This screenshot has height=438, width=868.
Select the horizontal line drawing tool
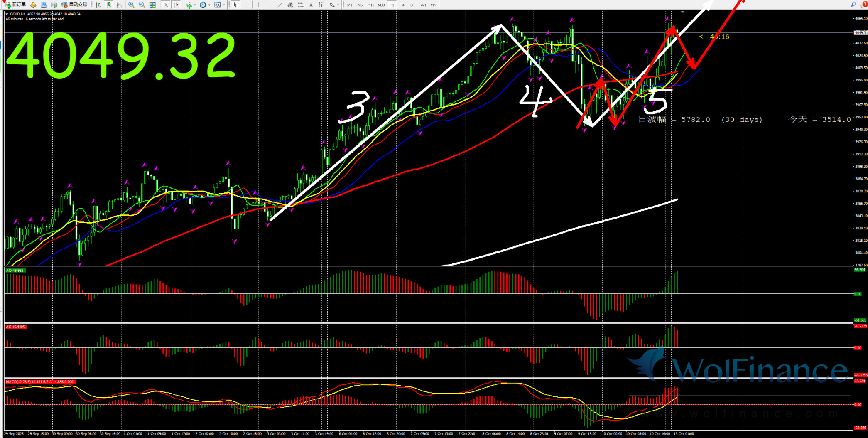(x=269, y=5)
